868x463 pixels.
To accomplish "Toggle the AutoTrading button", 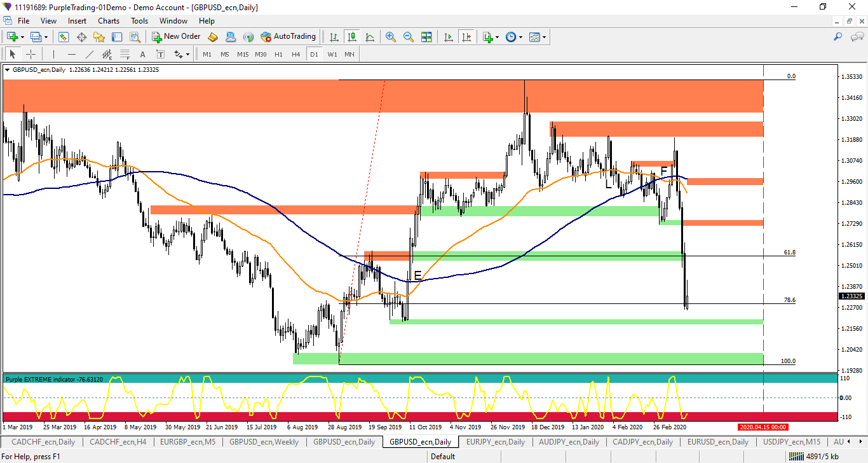I will pyautogui.click(x=288, y=37).
